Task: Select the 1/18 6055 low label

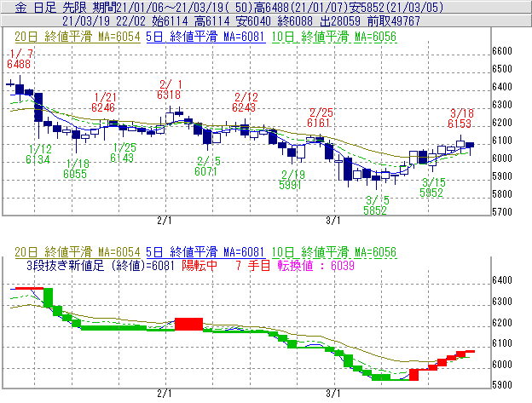Action: pos(76,169)
